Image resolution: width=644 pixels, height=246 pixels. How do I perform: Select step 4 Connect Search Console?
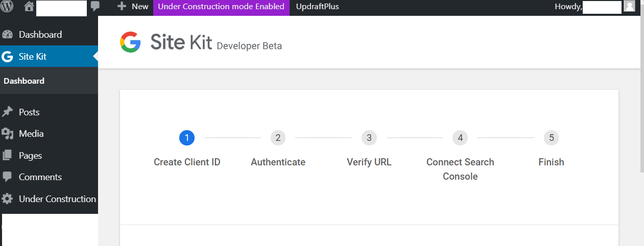460,138
